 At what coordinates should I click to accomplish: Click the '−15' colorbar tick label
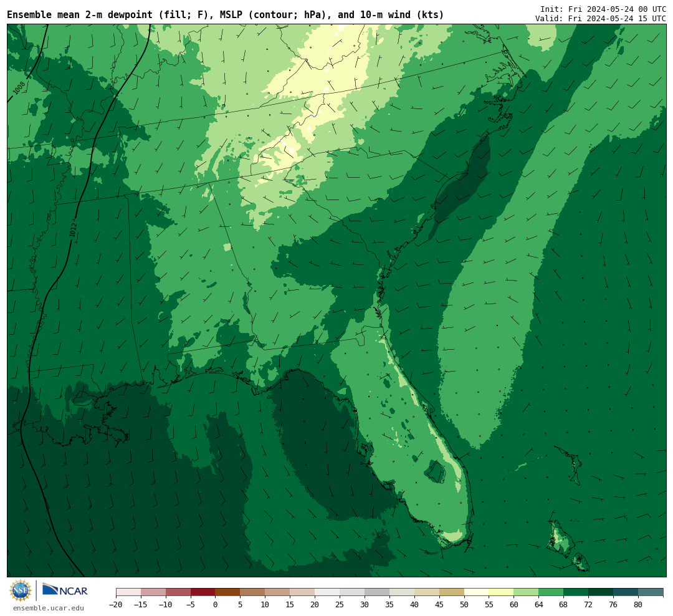pyautogui.click(x=141, y=604)
